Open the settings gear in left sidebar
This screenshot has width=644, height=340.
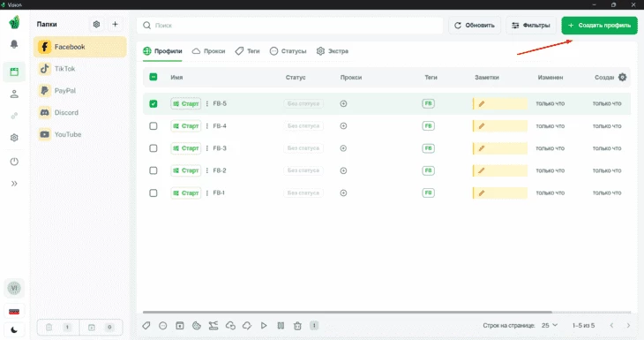coord(14,138)
